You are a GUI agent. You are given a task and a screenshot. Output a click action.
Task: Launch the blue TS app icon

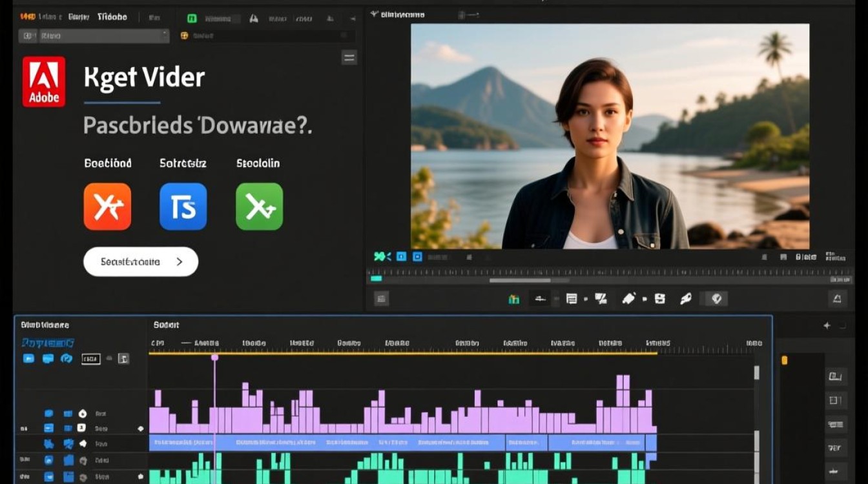[x=183, y=207]
